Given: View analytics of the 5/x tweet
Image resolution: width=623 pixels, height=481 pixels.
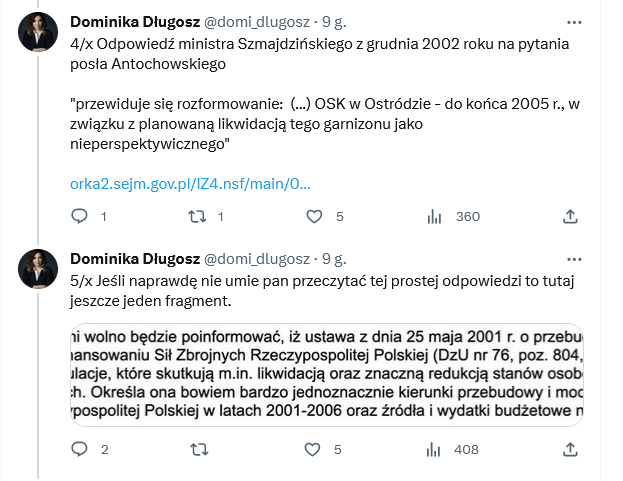Looking at the screenshot, I should (x=435, y=450).
